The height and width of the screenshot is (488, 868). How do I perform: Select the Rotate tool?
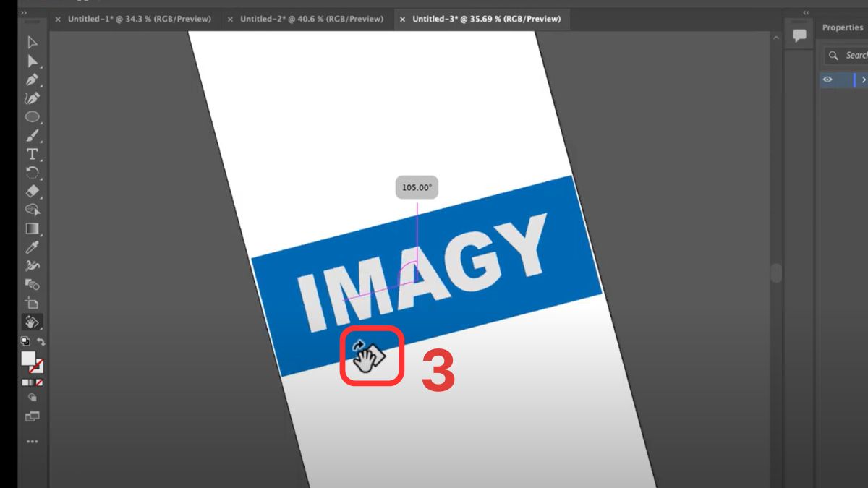click(32, 173)
